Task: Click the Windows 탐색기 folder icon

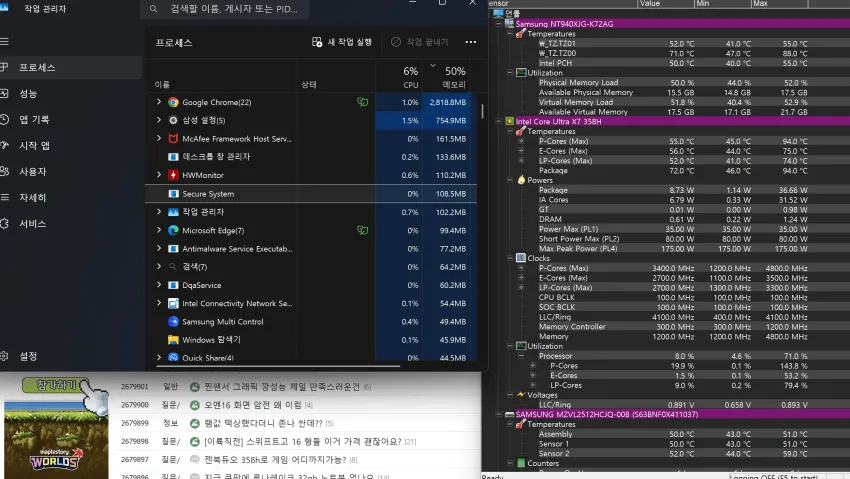Action: pyautogui.click(x=173, y=340)
